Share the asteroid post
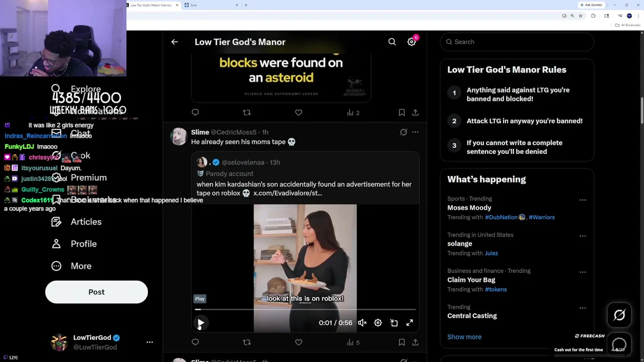Screen dimensions: 644x362 [x=415, y=113]
